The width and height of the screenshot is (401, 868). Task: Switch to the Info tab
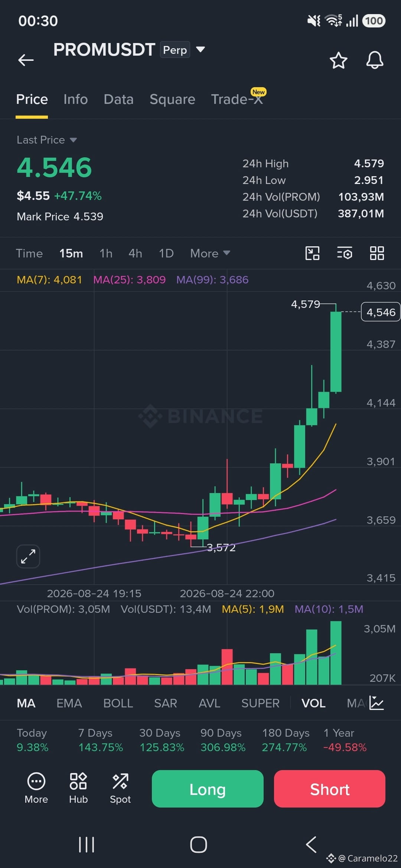pos(76,99)
